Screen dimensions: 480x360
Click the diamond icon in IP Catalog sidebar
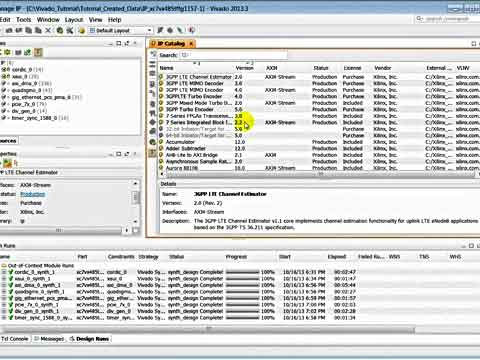pyautogui.click(x=153, y=122)
